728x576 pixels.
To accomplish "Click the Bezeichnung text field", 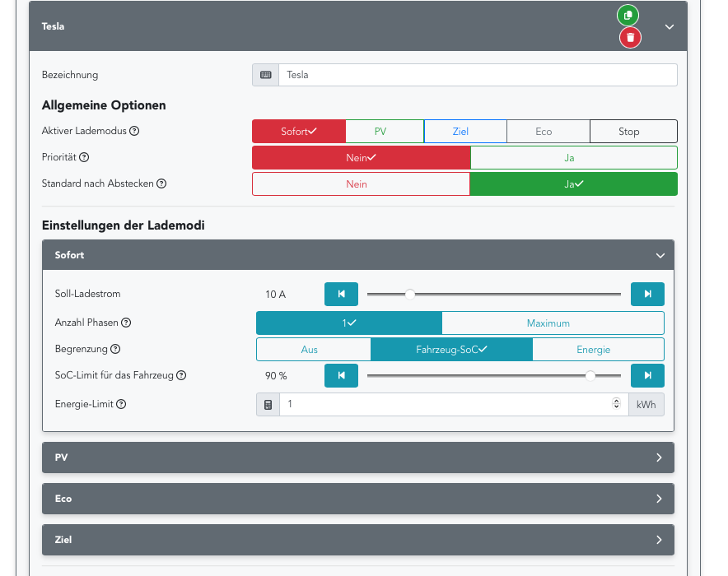I will pos(477,75).
